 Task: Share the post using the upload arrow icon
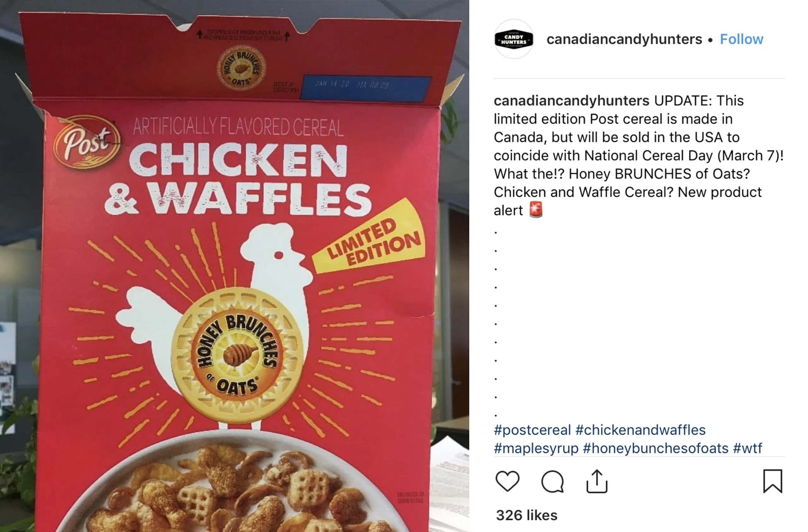(x=597, y=481)
